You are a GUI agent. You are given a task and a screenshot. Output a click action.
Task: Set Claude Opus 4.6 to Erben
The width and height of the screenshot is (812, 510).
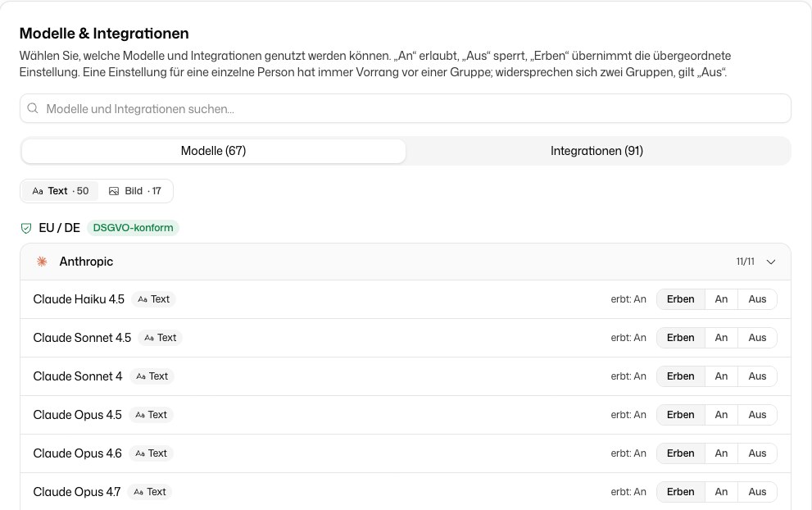coord(680,453)
